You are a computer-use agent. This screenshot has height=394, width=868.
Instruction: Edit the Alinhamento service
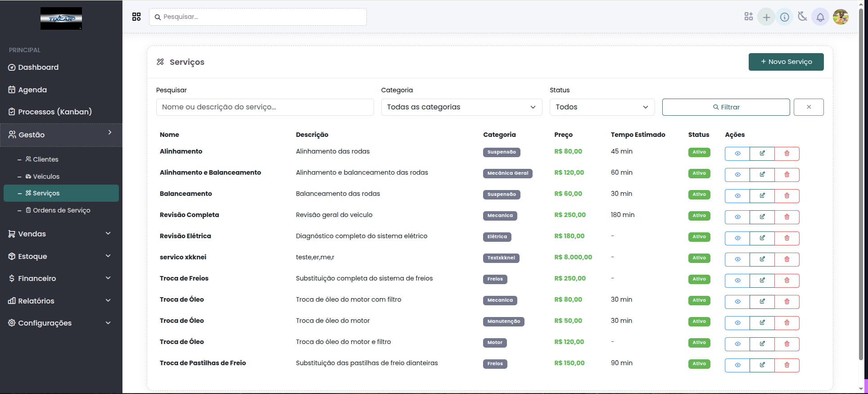(762, 154)
